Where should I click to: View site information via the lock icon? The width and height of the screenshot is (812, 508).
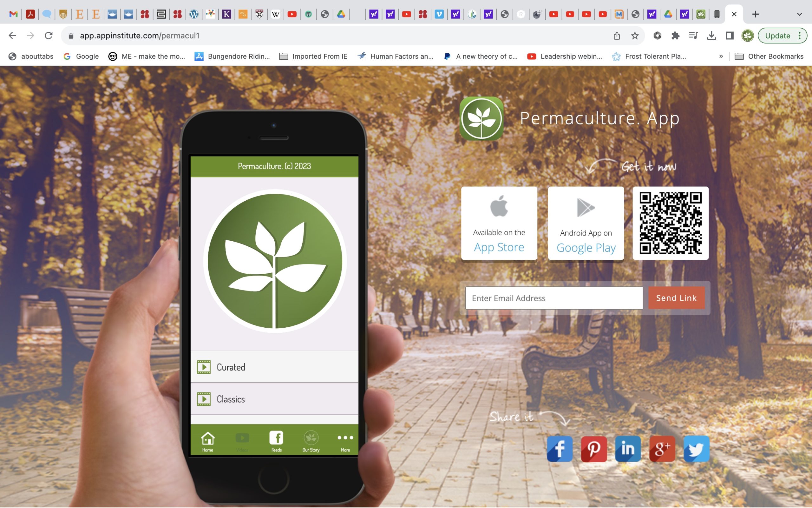tap(71, 36)
